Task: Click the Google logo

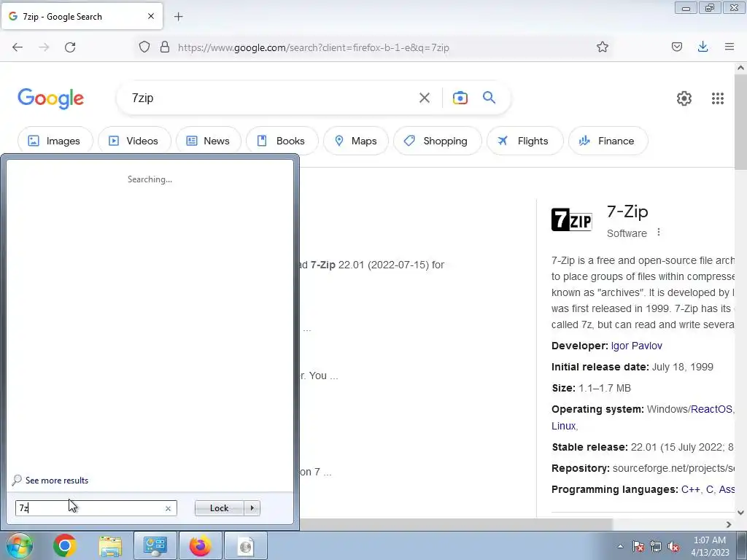Action: click(50, 98)
